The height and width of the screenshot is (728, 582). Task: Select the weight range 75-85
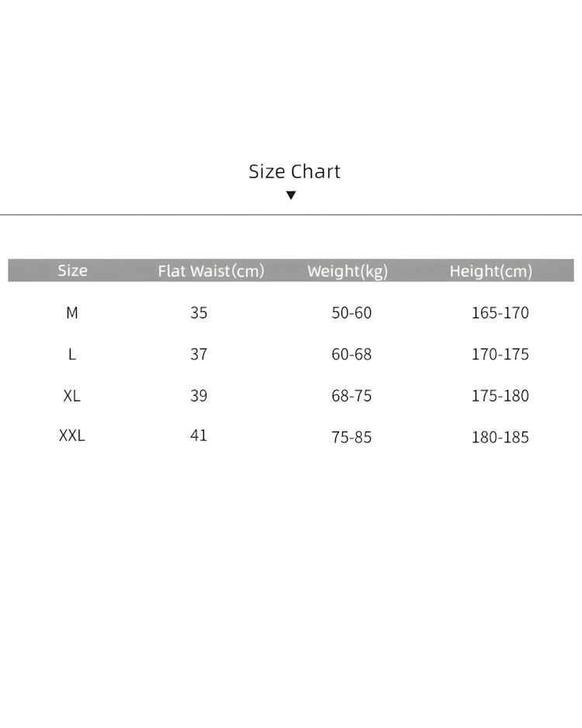352,438
